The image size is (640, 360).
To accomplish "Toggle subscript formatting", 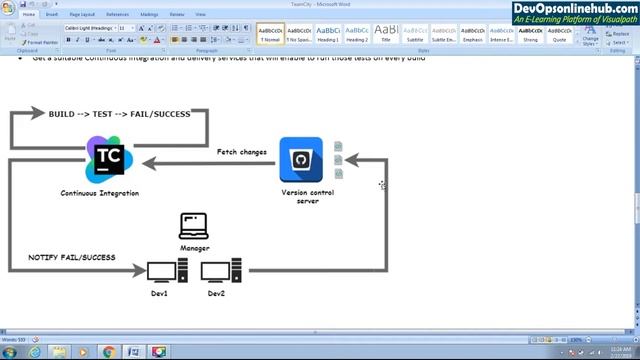I will (111, 40).
